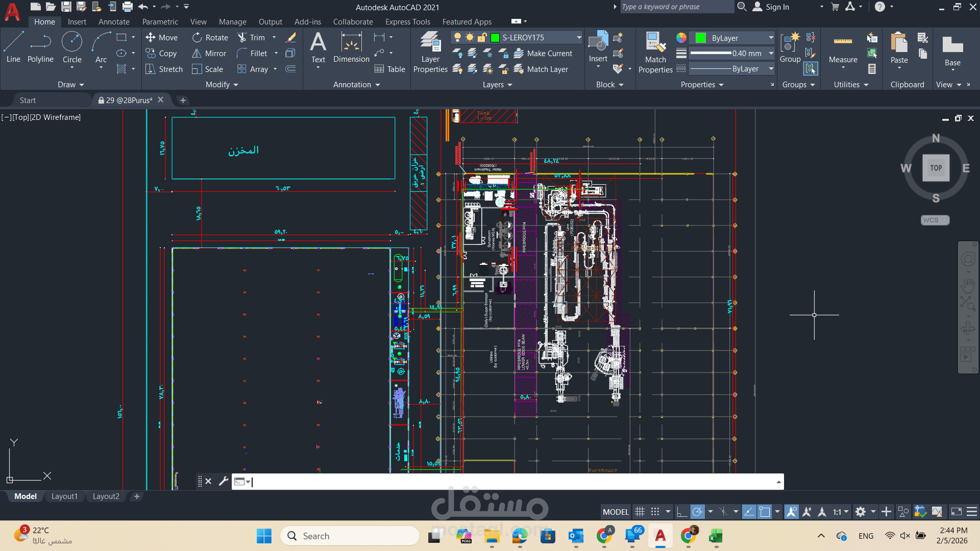Screen dimensions: 980x551
Task: Activate the Mirror tool
Action: [x=209, y=53]
